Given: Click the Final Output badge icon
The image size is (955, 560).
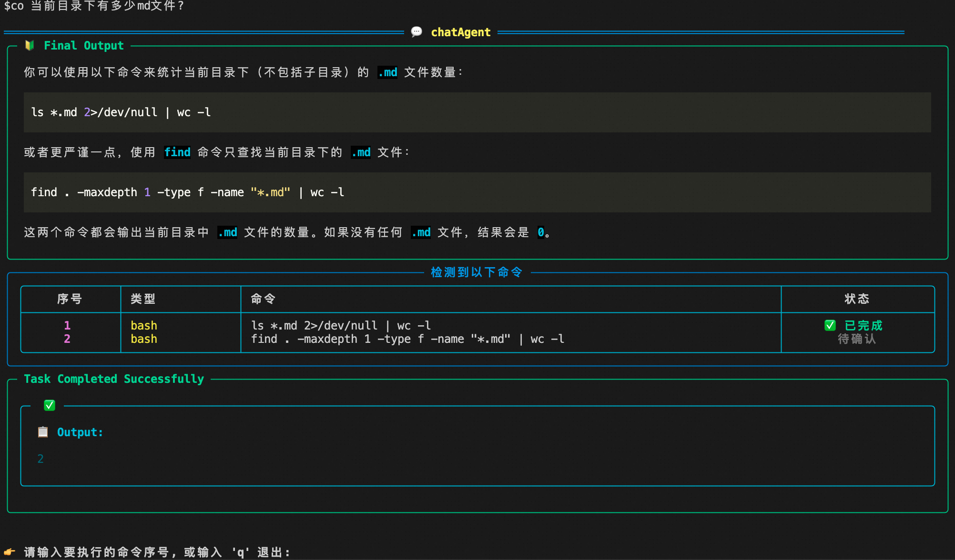Looking at the screenshot, I should 30,45.
